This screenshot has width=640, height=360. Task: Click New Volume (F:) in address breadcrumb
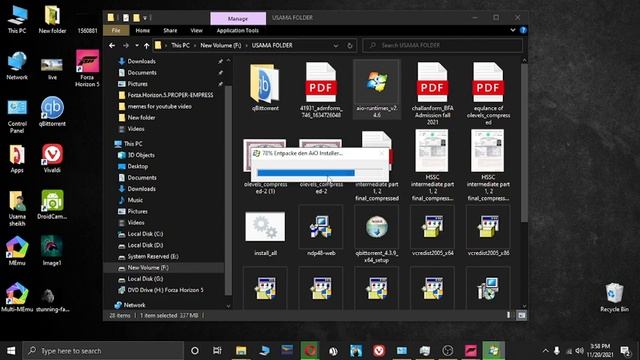click(x=221, y=46)
